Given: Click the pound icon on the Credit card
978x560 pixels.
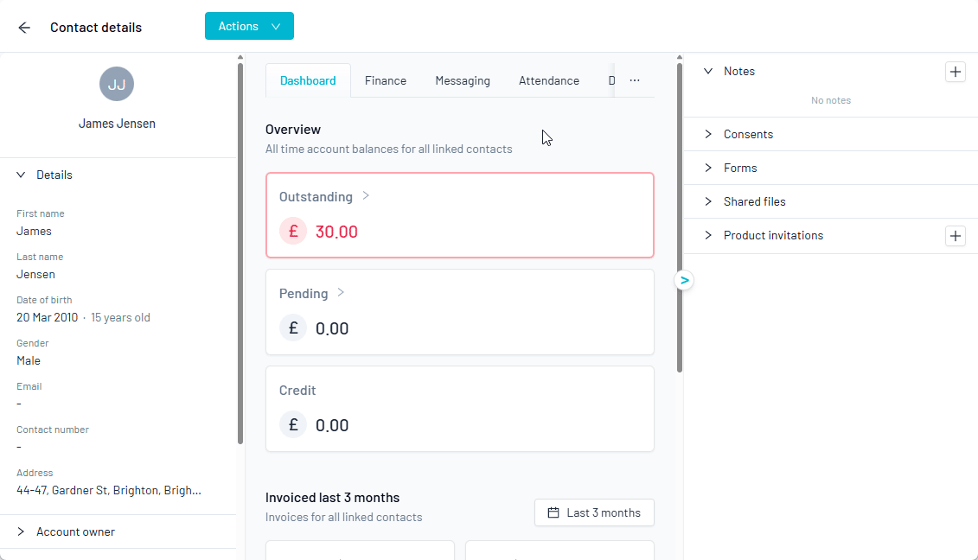Looking at the screenshot, I should 292,424.
